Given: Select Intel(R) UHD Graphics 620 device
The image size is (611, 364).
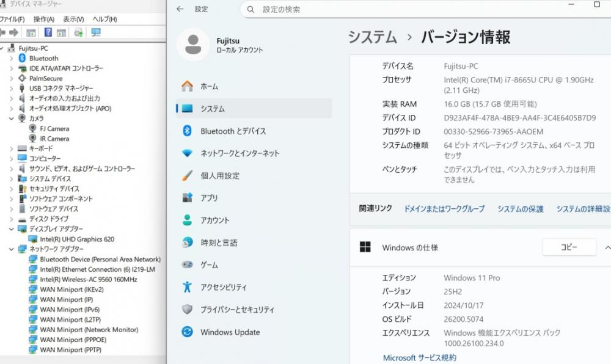Looking at the screenshot, I should tap(77, 239).
